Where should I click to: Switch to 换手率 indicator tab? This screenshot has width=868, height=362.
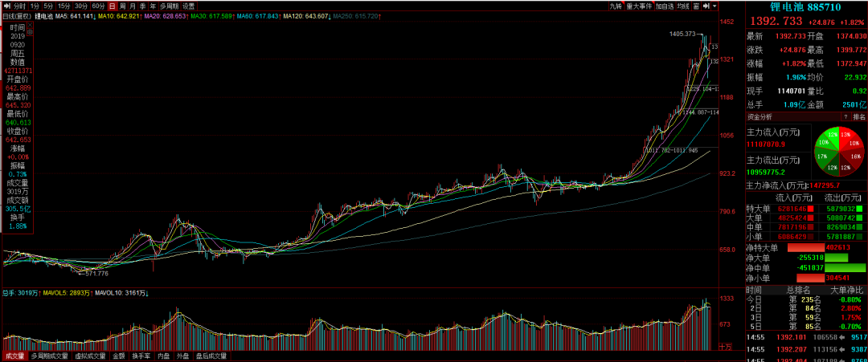tap(141, 356)
